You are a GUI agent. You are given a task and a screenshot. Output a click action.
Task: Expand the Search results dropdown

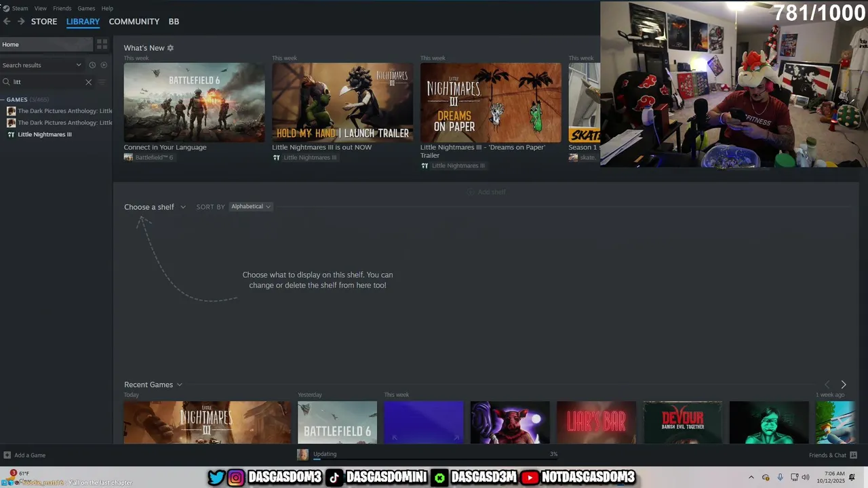(x=41, y=65)
